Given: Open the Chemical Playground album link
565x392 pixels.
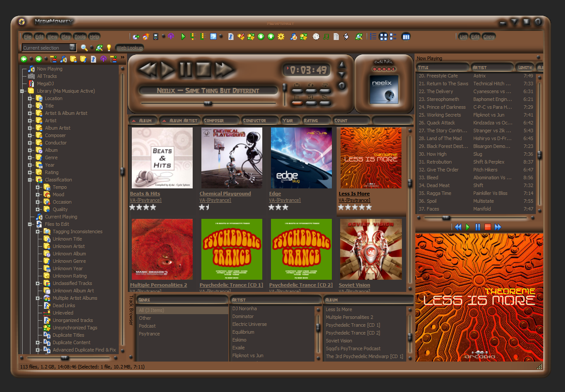Looking at the screenshot, I should pyautogui.click(x=225, y=194).
